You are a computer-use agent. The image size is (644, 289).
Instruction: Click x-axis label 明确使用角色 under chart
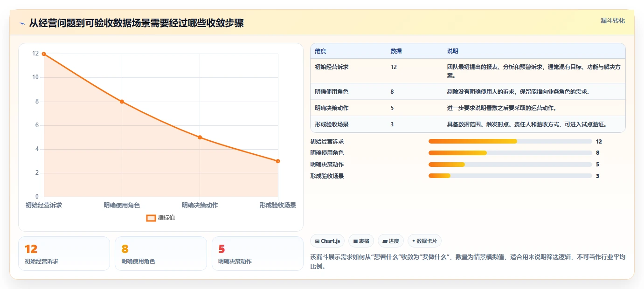(x=122, y=205)
